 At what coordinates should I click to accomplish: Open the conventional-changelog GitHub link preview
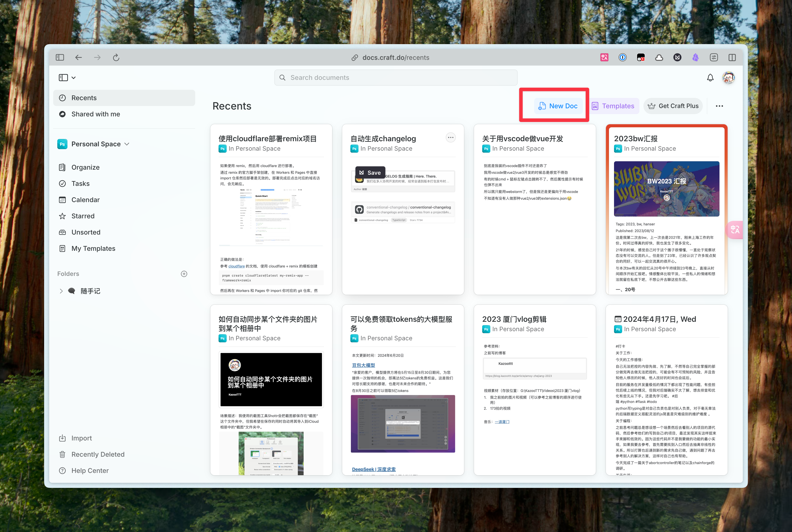point(403,212)
